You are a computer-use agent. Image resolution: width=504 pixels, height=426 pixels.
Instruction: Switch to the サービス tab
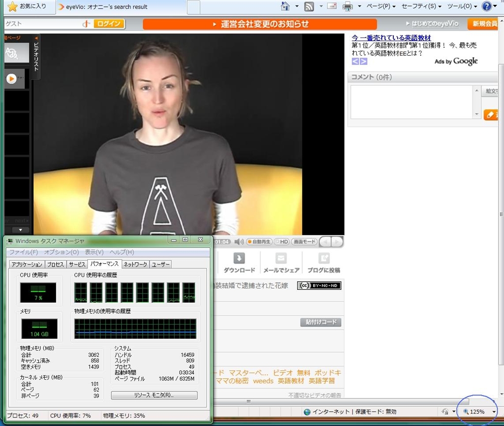77,264
